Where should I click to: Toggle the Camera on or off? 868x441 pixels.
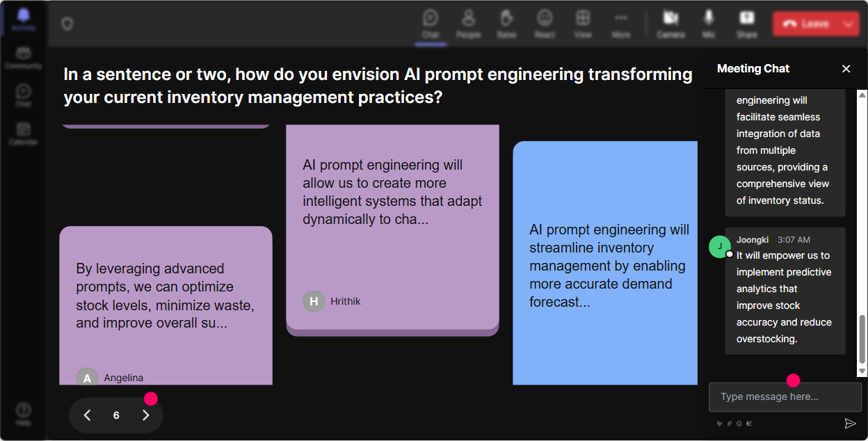(x=670, y=24)
